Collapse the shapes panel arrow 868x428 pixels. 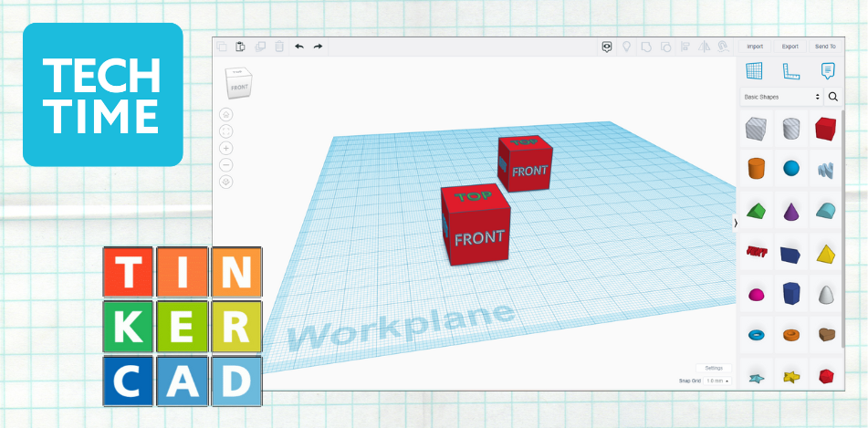pos(735,223)
